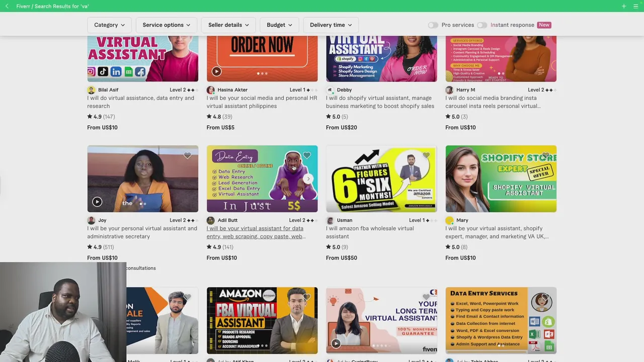The width and height of the screenshot is (644, 362).
Task: Open Debby's shopify virtual assistant gig title
Action: click(380, 102)
